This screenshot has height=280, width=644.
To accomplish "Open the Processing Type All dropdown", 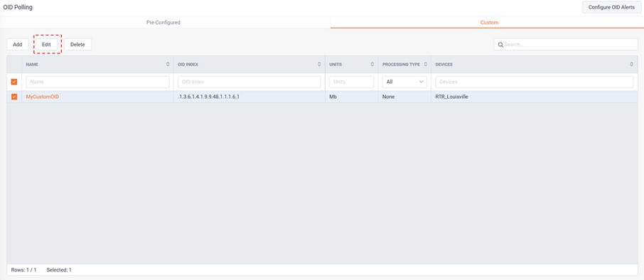I will click(x=404, y=82).
